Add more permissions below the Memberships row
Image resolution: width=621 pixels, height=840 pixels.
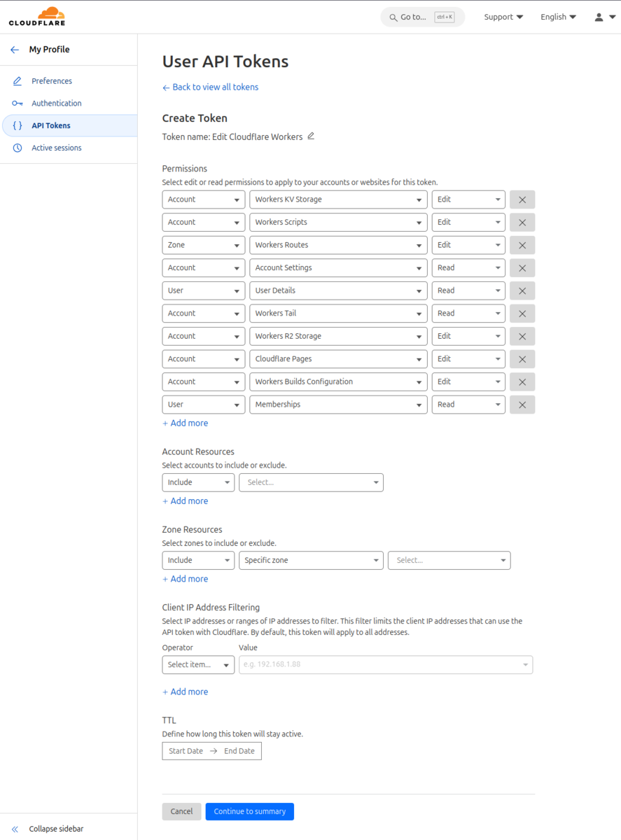coord(186,423)
